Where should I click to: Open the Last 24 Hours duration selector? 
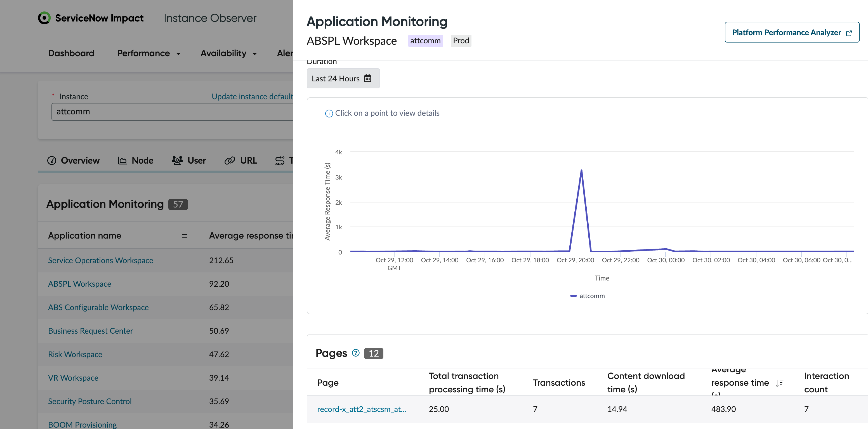(343, 79)
